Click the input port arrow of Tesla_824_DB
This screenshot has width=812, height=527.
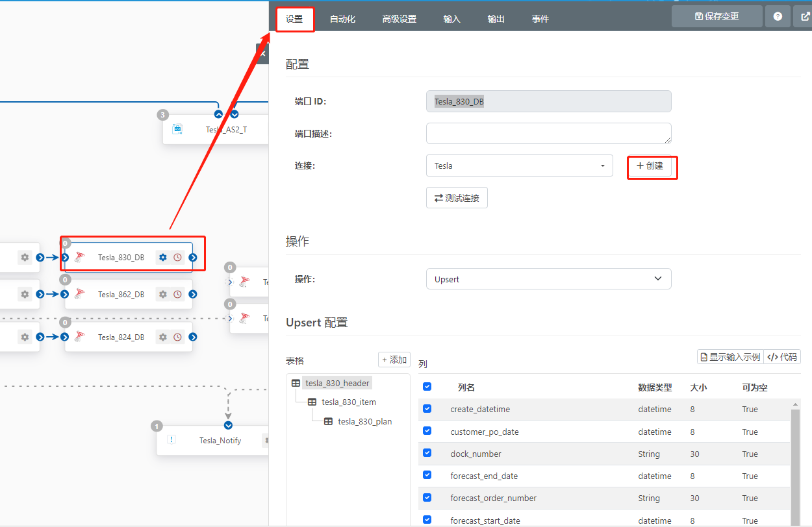point(65,337)
